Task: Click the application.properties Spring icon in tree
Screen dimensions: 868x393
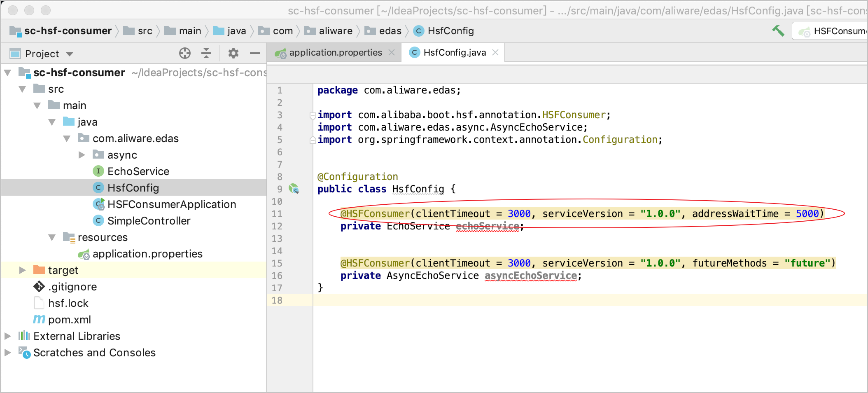Action: [84, 254]
